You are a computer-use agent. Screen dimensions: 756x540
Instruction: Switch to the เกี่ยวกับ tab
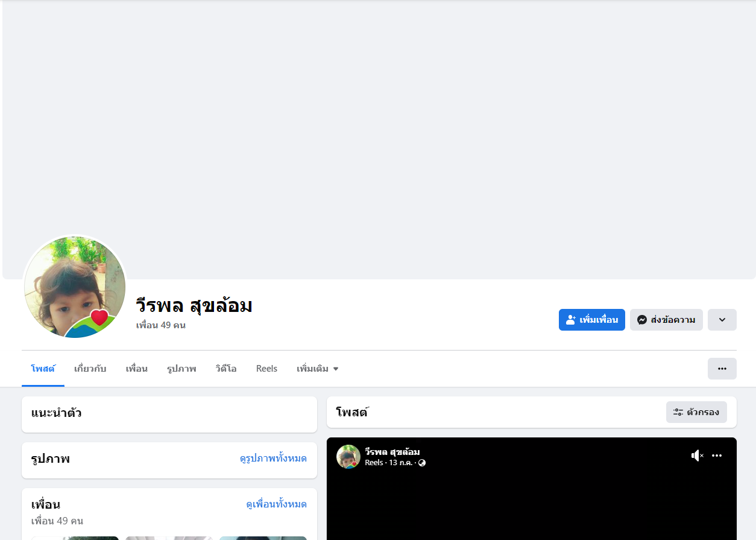[90, 369]
